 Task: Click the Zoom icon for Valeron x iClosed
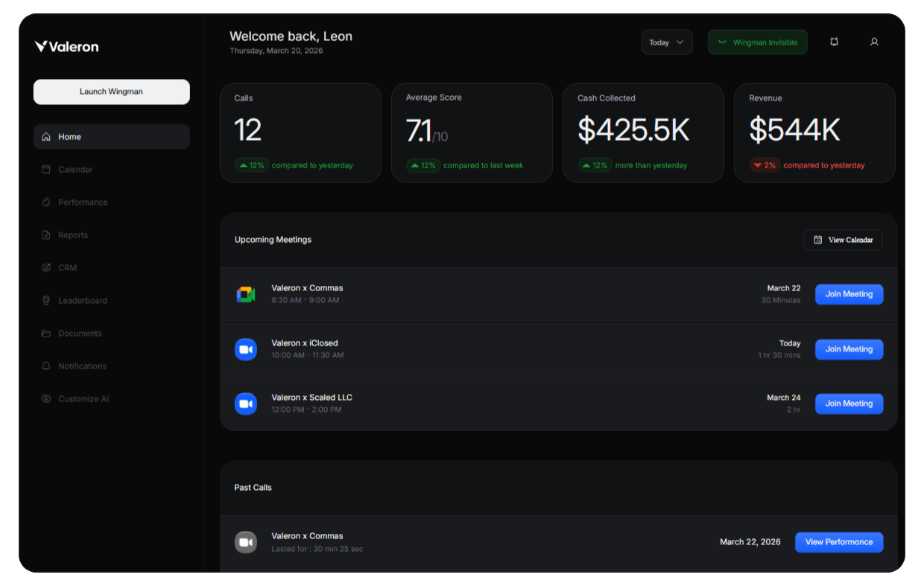[246, 349]
